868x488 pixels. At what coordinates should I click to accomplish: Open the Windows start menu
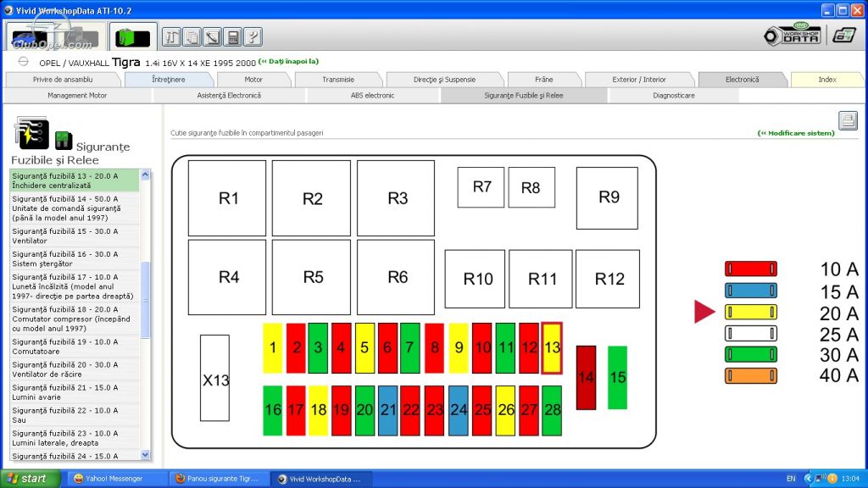click(30, 479)
